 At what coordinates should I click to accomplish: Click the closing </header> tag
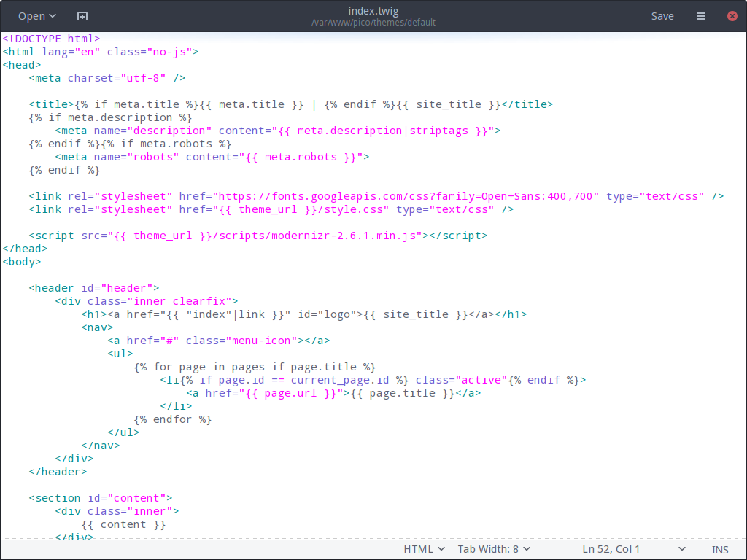[x=58, y=472]
